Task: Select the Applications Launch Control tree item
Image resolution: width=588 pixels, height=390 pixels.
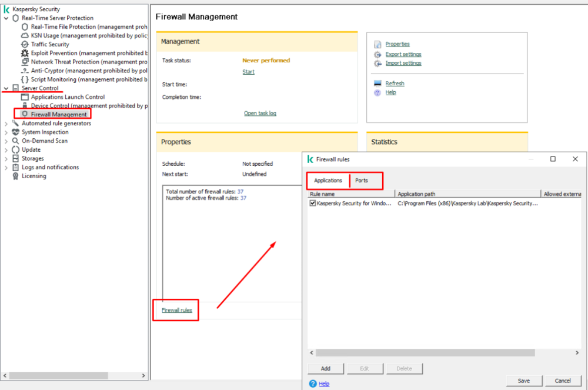Action: (x=68, y=96)
